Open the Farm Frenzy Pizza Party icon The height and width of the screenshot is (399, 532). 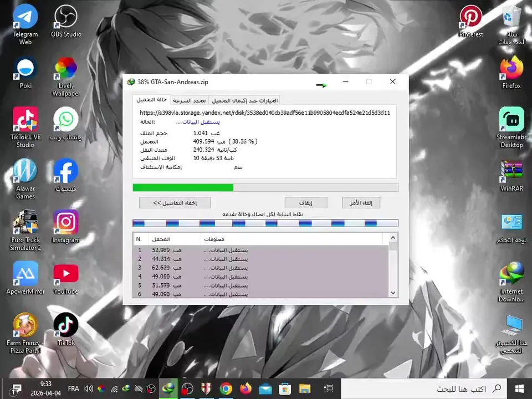coord(25,333)
